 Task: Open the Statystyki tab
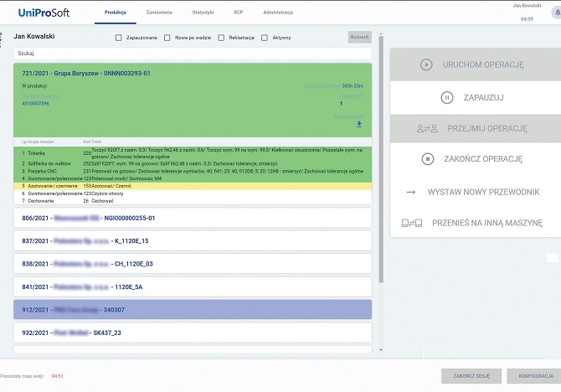pyautogui.click(x=202, y=13)
